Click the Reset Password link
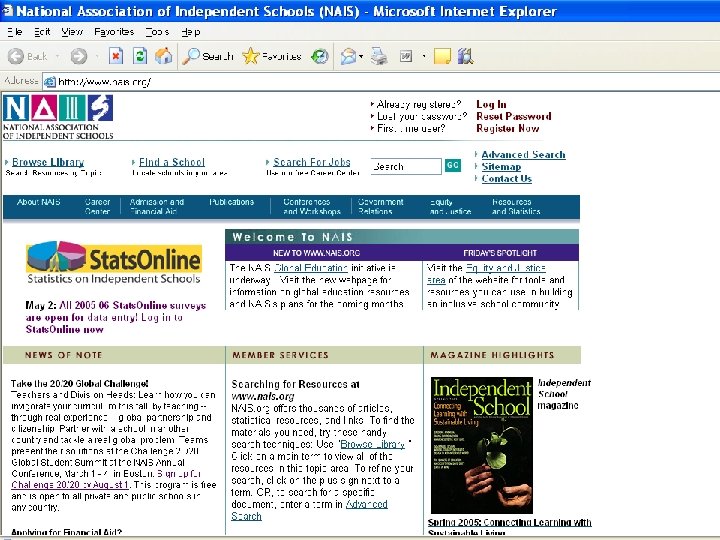Viewport: 720px width, 540px height. tap(514, 116)
